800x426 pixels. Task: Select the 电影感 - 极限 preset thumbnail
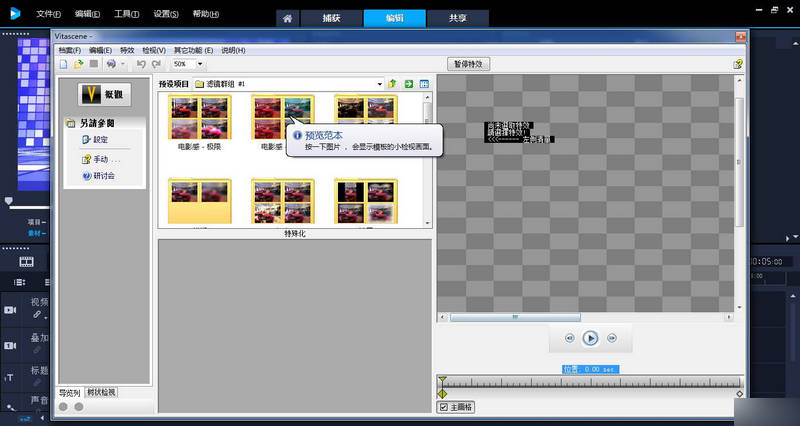(200, 120)
